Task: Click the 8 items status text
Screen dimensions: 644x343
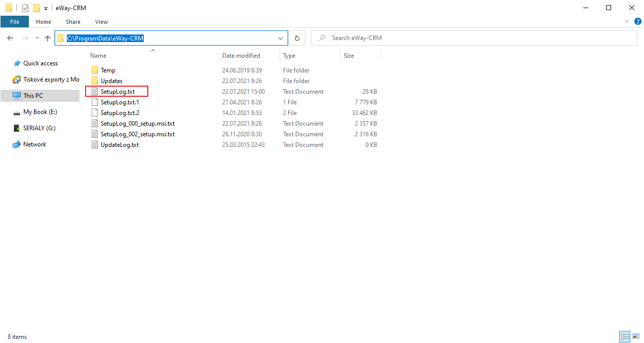Action: (x=17, y=336)
